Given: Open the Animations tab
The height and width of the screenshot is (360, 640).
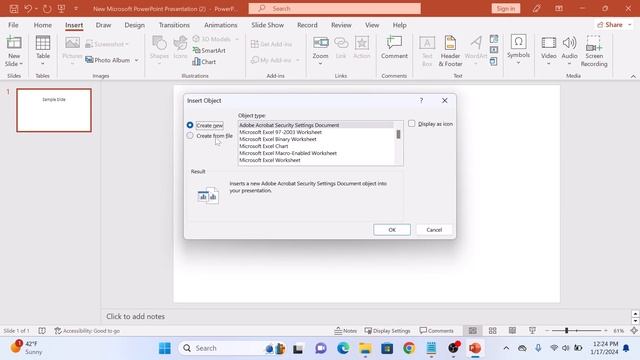Looking at the screenshot, I should pyautogui.click(x=220, y=25).
